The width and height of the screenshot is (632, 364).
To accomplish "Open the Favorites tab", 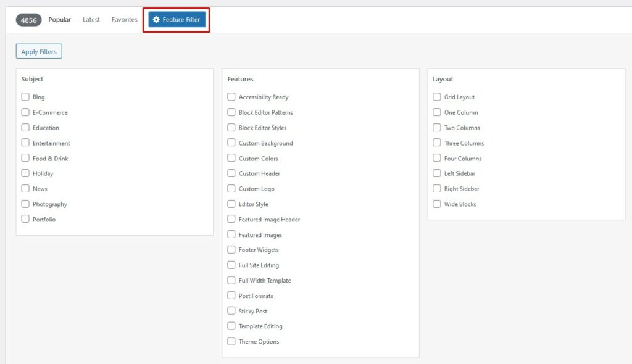I will pyautogui.click(x=125, y=19).
